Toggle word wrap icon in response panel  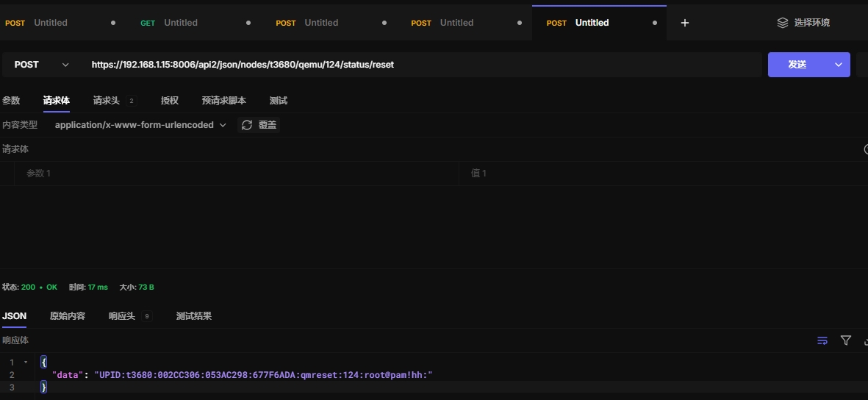click(822, 340)
